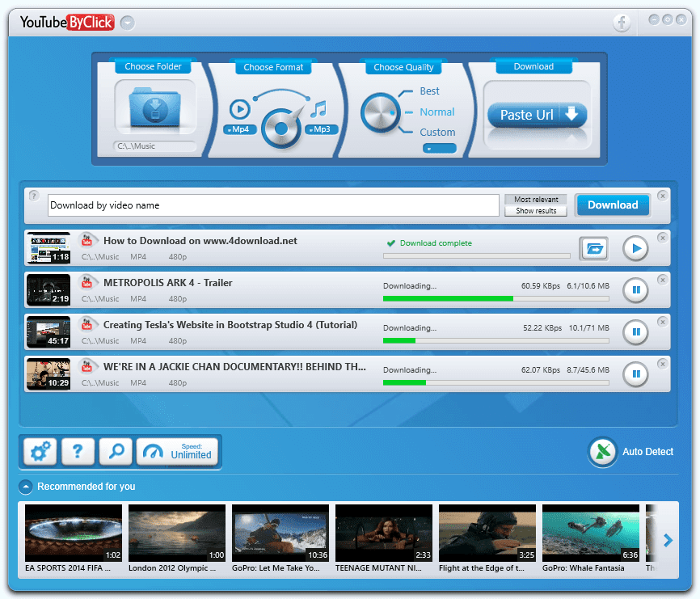This screenshot has height=599, width=700.
Task: Click the Mp3 music note icon
Action: click(x=318, y=109)
